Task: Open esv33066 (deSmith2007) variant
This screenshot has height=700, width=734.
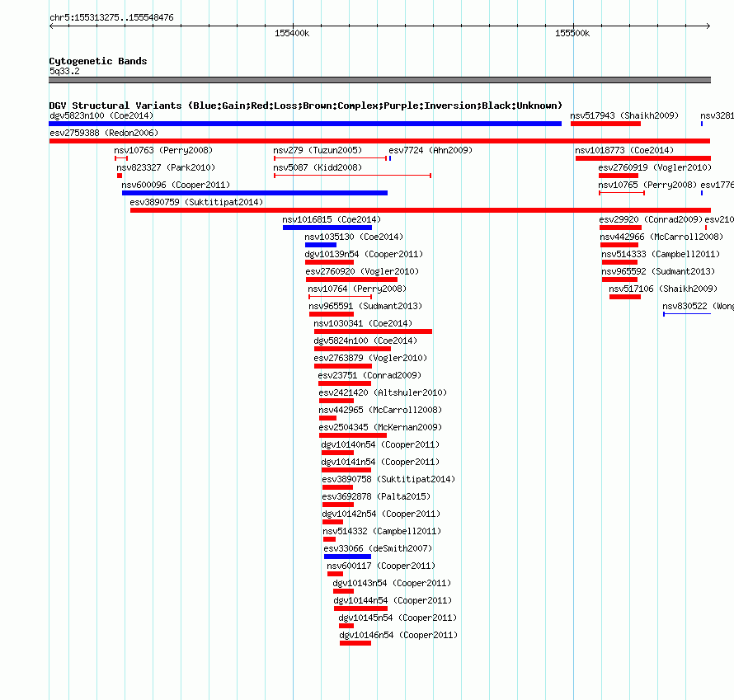Action: click(378, 548)
